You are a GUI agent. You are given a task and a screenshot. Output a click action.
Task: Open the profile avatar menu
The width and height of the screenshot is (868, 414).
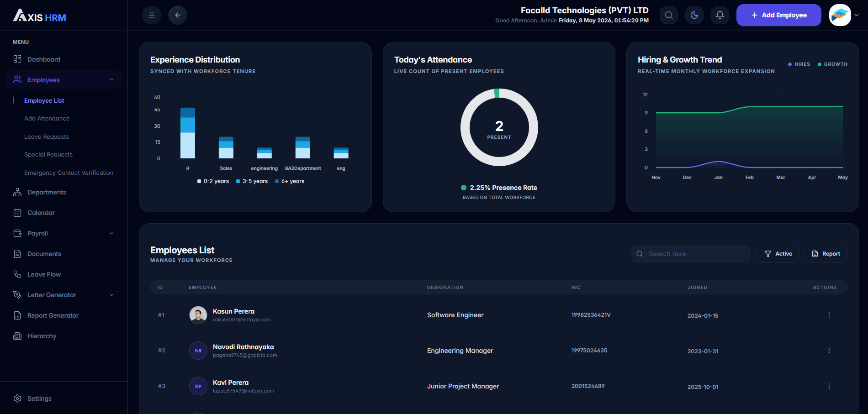(x=840, y=15)
